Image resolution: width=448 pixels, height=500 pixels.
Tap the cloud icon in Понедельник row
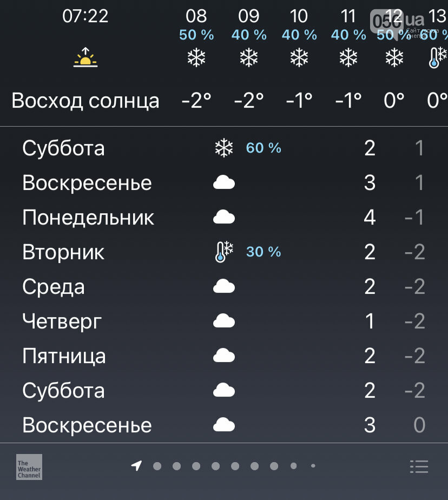pyautogui.click(x=224, y=217)
